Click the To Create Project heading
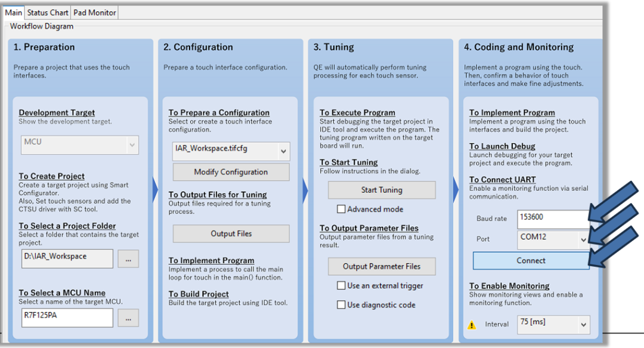 [x=52, y=176]
